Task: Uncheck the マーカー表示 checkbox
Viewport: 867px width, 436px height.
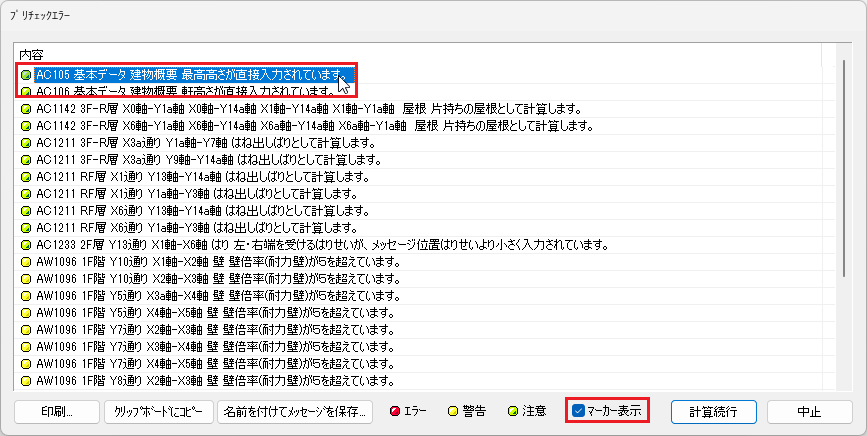Action: point(579,411)
